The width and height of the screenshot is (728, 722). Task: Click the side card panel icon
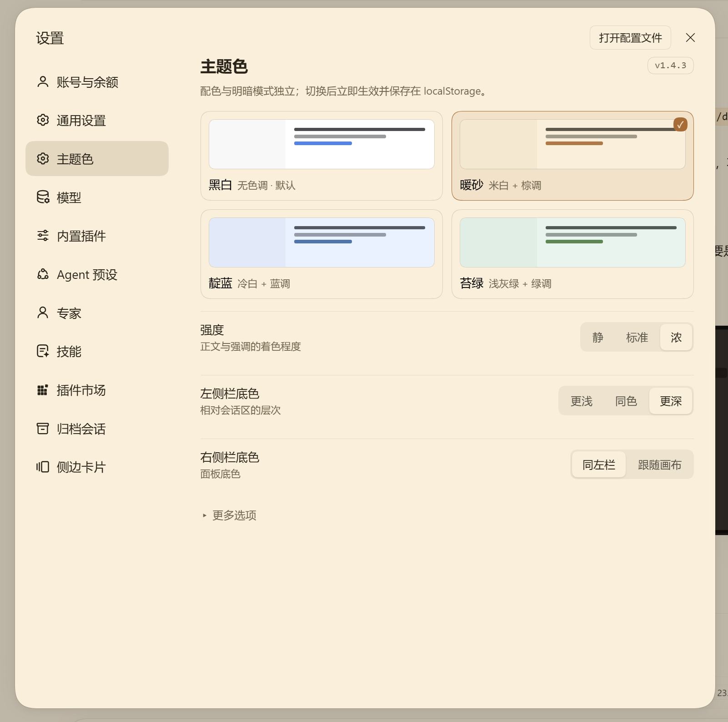pos(43,467)
